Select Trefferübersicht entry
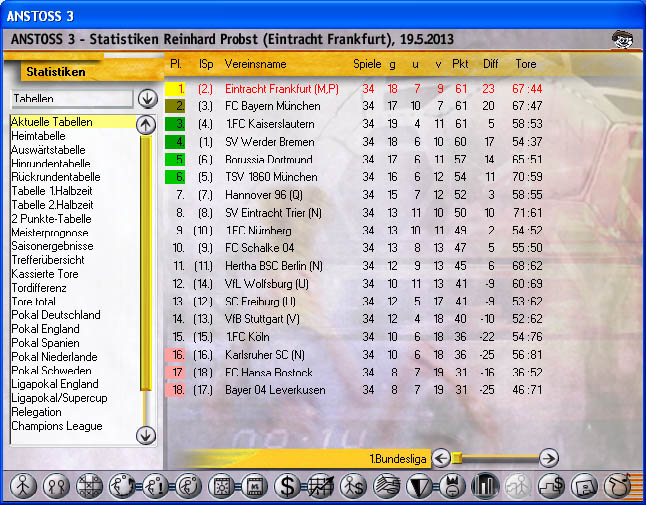The image size is (646, 505). point(48,260)
